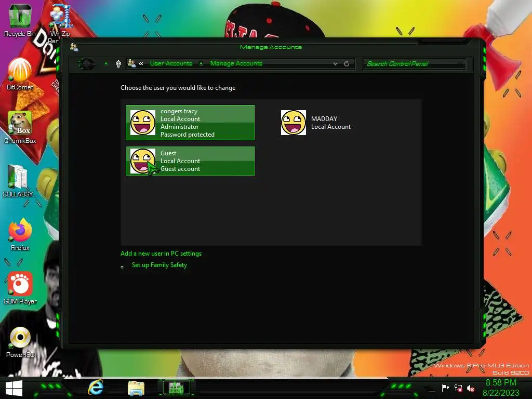Open PowerISO desktop shortcut
Viewport: 532px width, 399px height.
click(20, 342)
